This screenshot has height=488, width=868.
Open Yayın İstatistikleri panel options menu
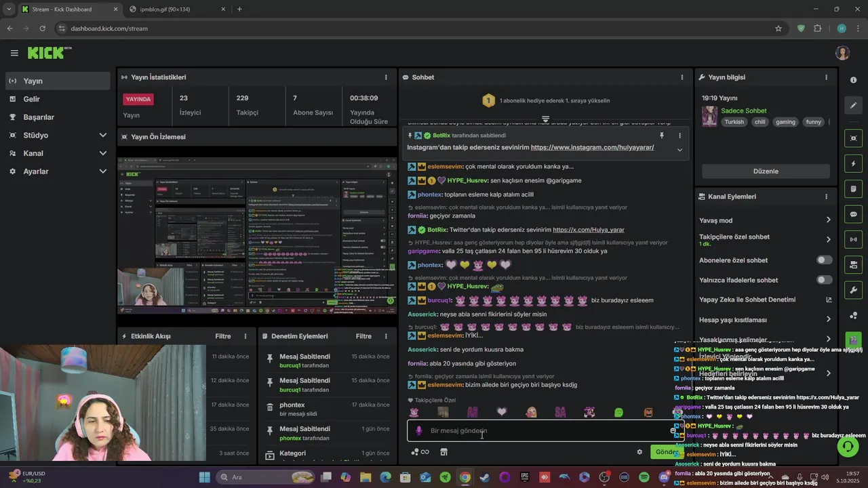[386, 77]
